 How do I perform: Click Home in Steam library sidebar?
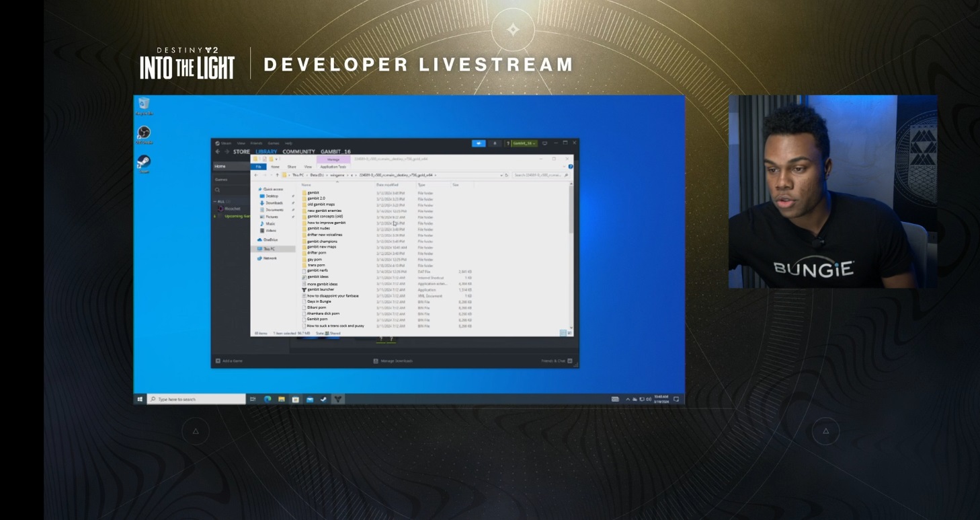coord(231,165)
